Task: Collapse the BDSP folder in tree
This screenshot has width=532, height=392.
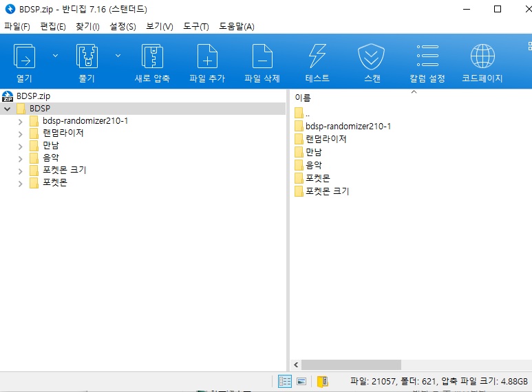Action: tap(7, 109)
